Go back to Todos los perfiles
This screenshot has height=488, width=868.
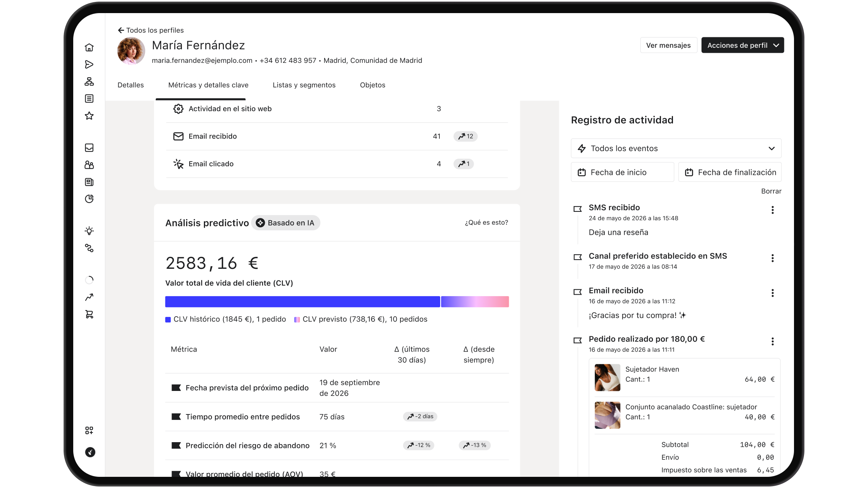click(151, 30)
